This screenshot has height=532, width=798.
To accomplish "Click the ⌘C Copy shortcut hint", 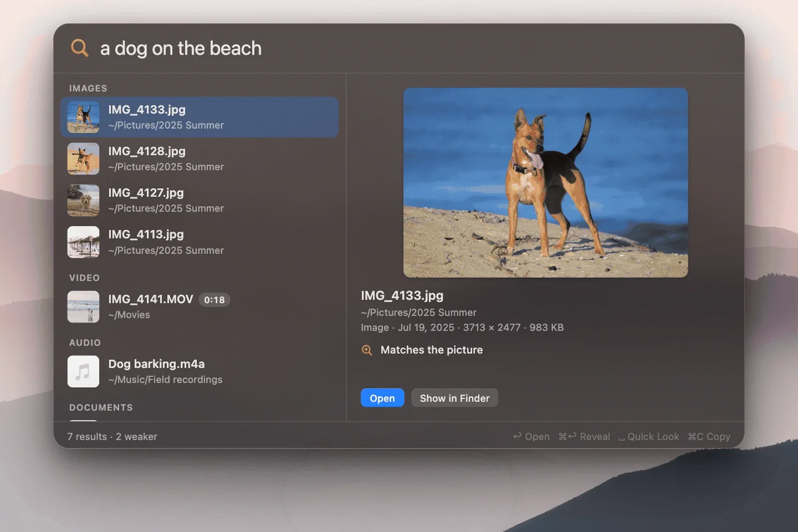I will pos(709,436).
